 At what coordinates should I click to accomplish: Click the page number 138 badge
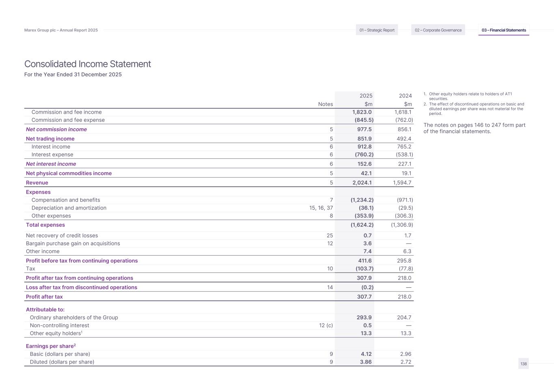[524, 364]
